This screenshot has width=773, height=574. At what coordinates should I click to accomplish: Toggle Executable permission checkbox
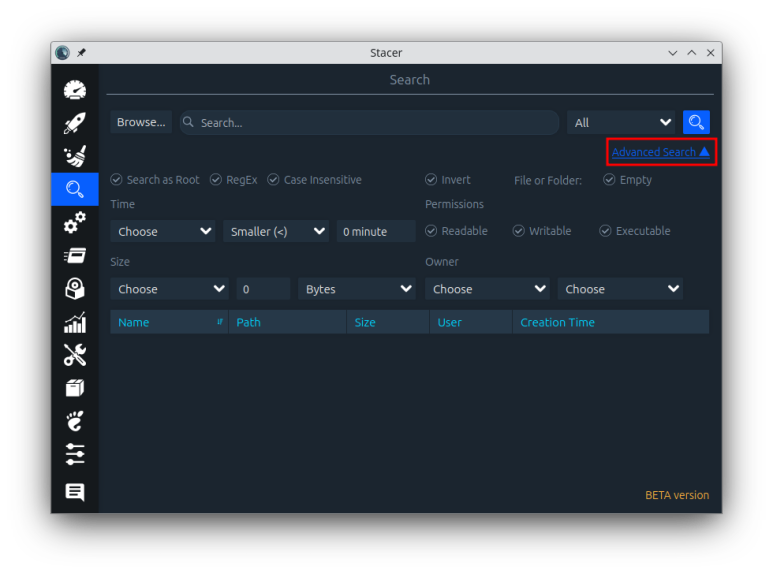click(635, 231)
